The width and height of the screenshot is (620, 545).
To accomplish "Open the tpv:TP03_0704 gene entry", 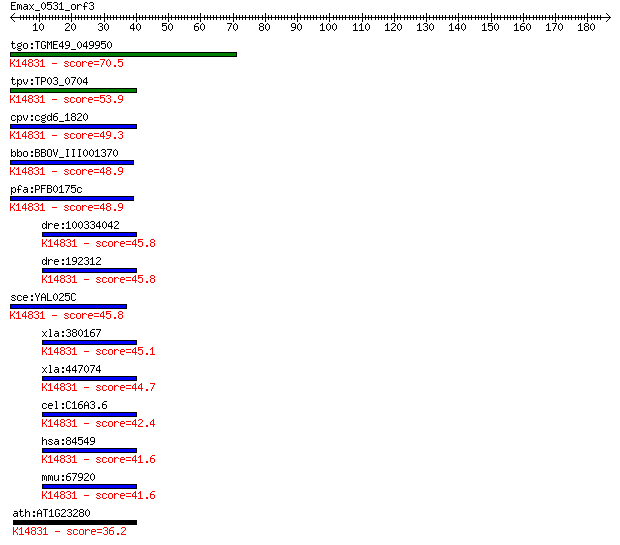I will [x=49, y=81].
